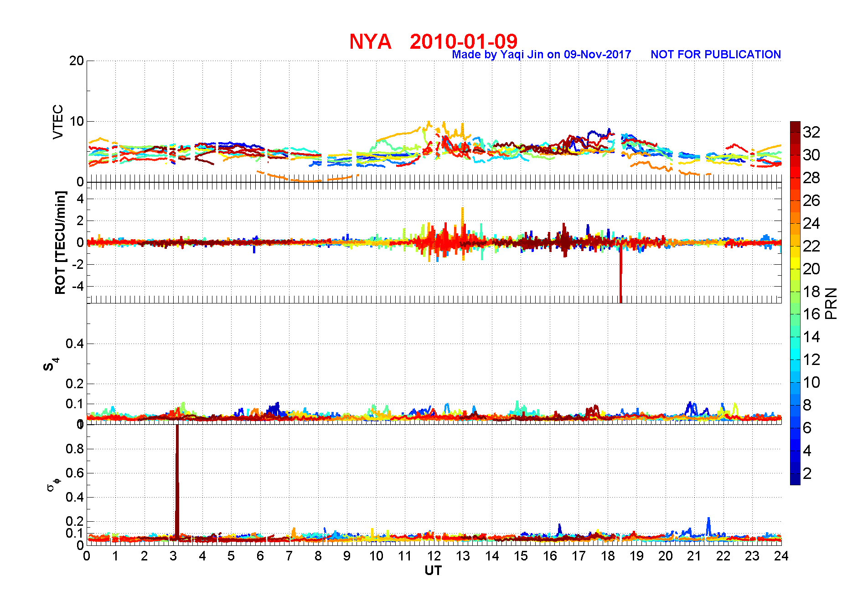Select the 'ROT [TECU/min]' y-axis label
The width and height of the screenshot is (868, 606).
(x=60, y=242)
